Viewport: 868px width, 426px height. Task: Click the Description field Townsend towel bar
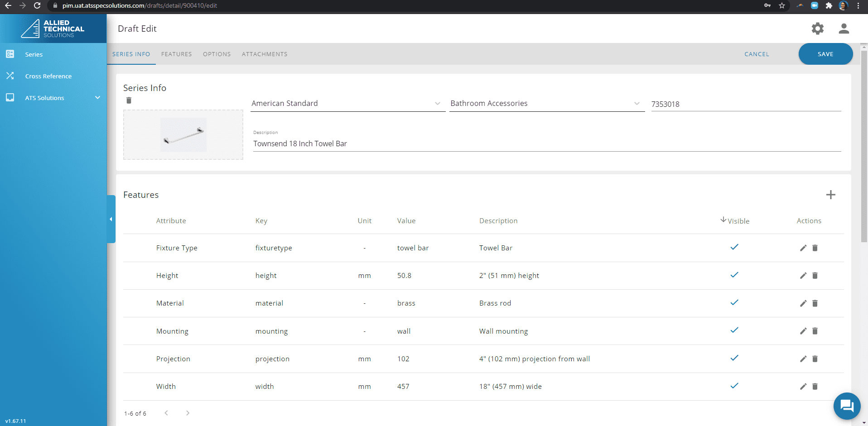coord(547,144)
